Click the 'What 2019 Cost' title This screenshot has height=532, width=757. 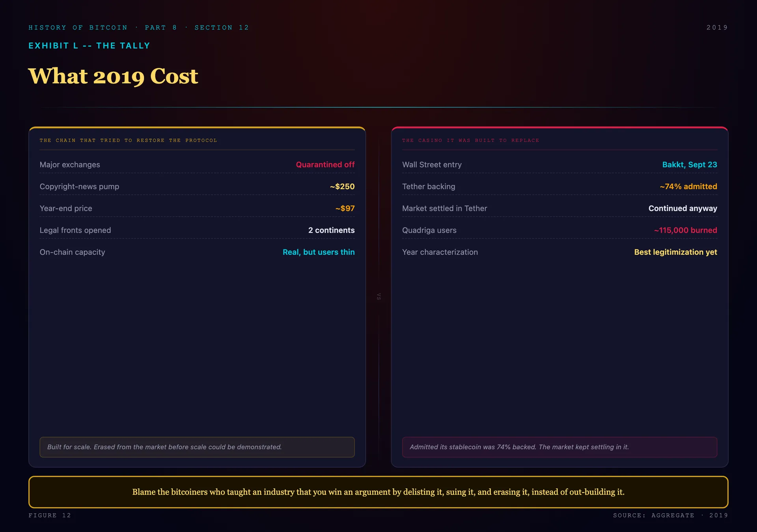(x=113, y=76)
